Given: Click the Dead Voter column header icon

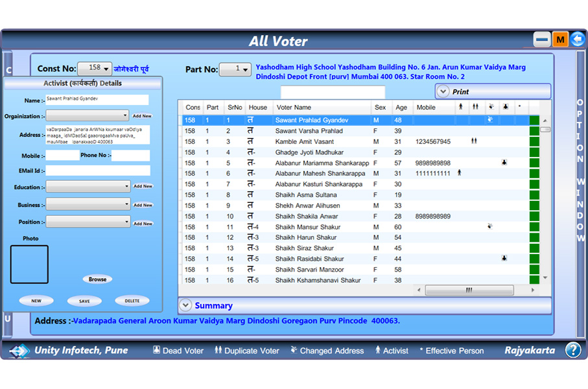Looking at the screenshot, I should click(505, 107).
